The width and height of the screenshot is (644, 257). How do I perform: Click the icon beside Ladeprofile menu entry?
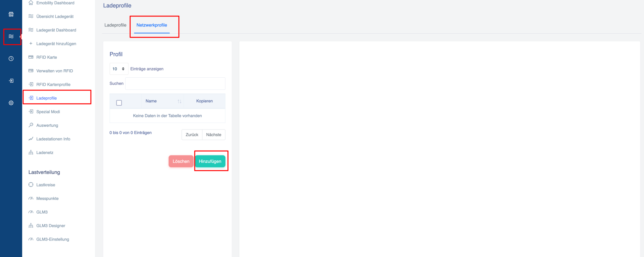[31, 98]
